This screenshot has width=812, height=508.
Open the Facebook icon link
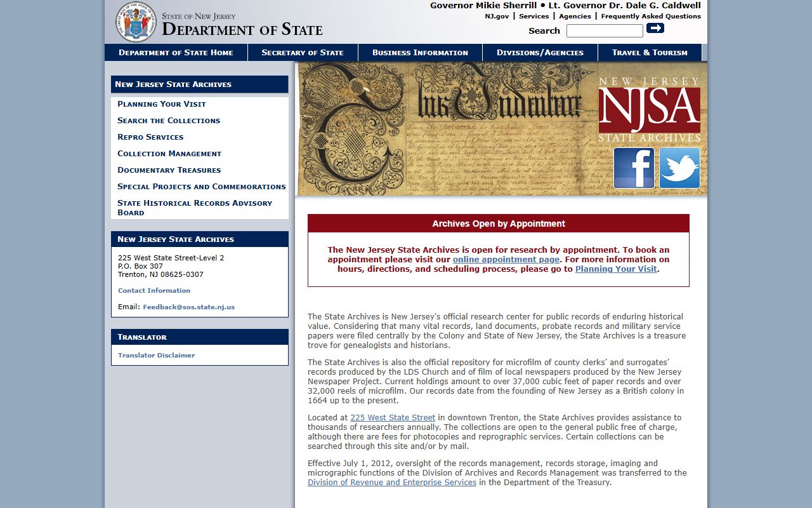(634, 168)
